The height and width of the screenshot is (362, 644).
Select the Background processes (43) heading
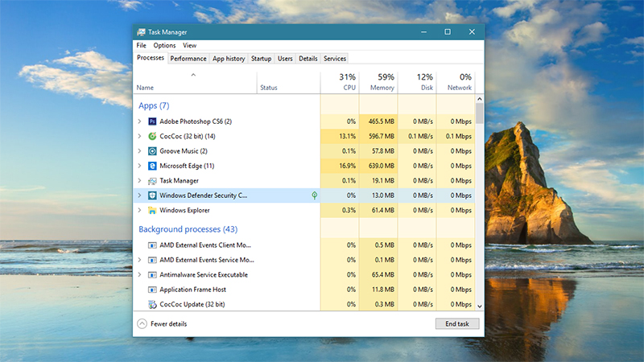point(188,229)
